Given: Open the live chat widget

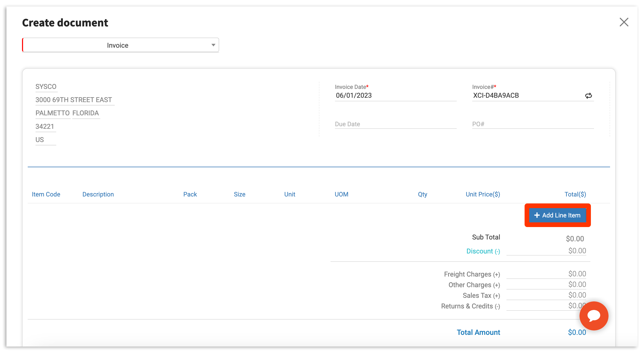Looking at the screenshot, I should coord(594,316).
